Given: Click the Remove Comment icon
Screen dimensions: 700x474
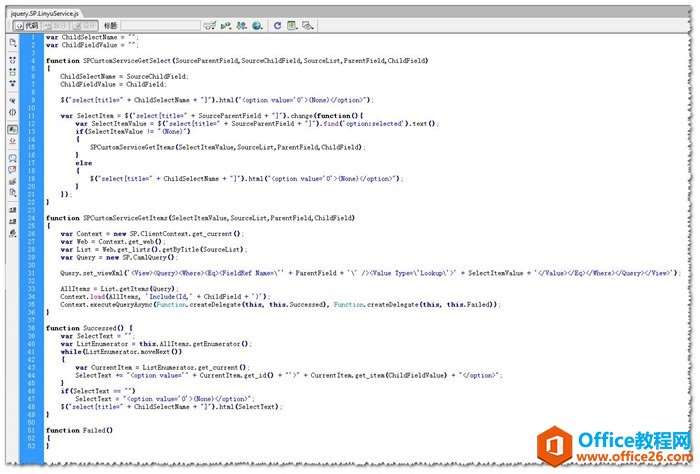Looking at the screenshot, I should [x=11, y=170].
